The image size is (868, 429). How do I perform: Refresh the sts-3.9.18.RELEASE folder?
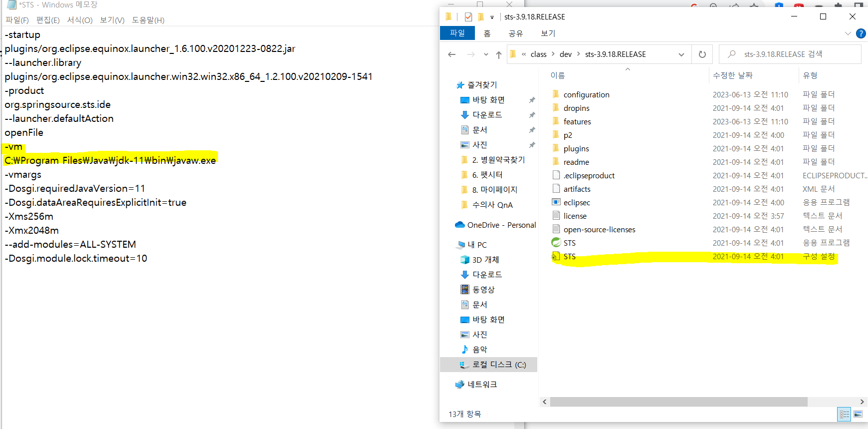pyautogui.click(x=702, y=54)
